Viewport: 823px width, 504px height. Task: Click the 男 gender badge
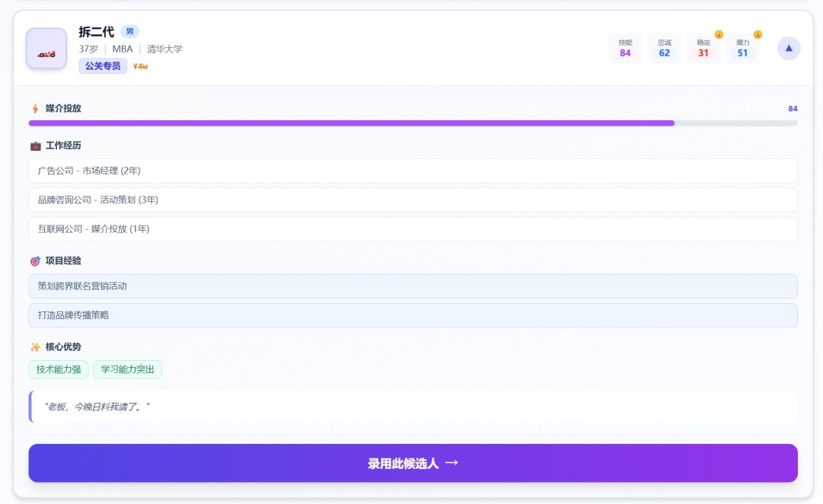[130, 32]
